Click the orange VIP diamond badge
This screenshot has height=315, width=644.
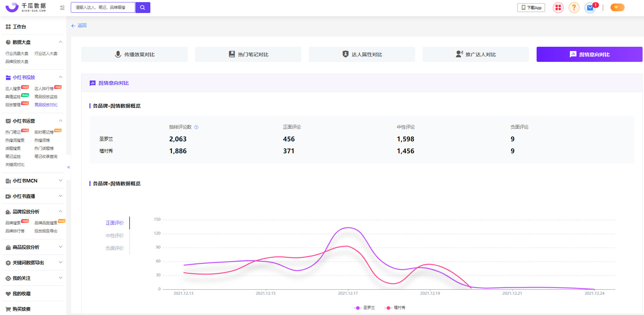point(617,7)
